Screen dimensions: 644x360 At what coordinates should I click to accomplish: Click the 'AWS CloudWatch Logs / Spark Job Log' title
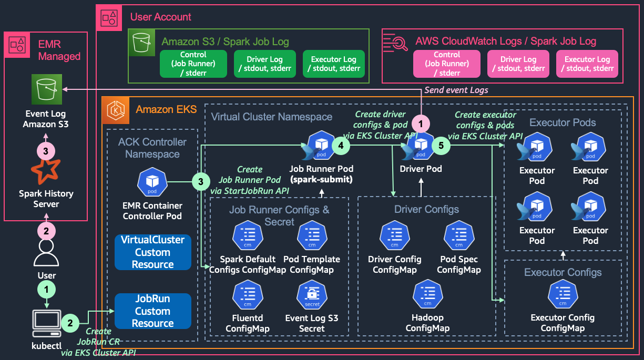click(506, 42)
